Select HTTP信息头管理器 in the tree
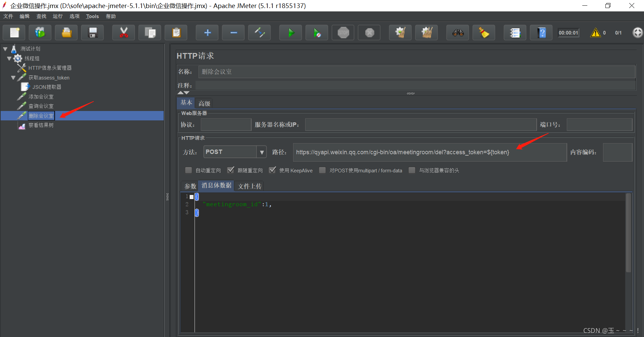This screenshot has height=337, width=644. (50, 68)
